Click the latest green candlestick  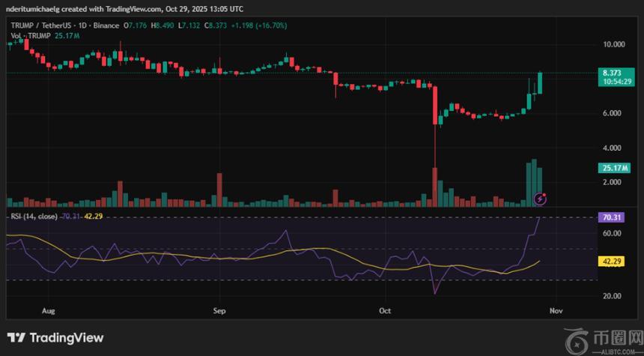pos(540,83)
